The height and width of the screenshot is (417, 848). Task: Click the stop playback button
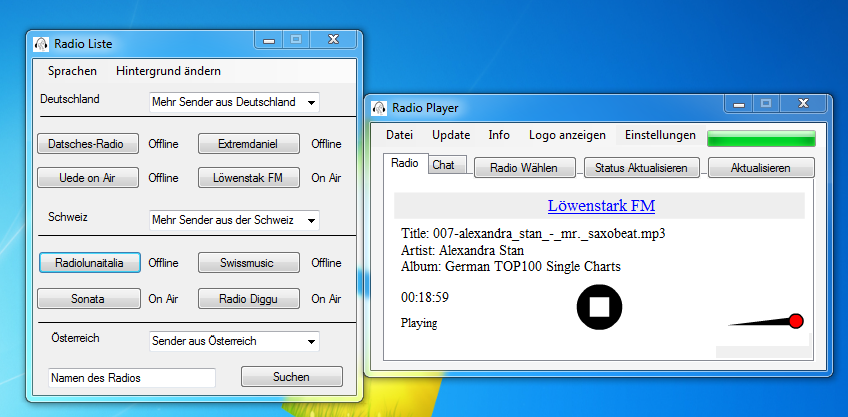pyautogui.click(x=599, y=307)
